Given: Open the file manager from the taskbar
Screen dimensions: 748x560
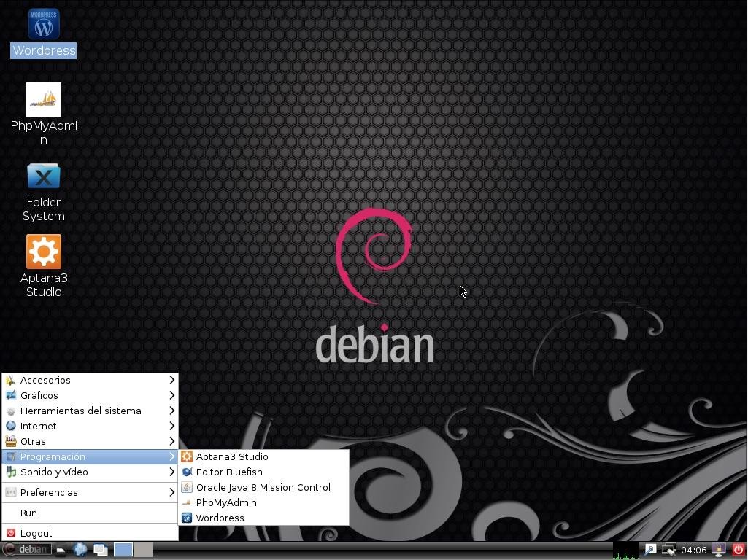Looking at the screenshot, I should pyautogui.click(x=61, y=550).
